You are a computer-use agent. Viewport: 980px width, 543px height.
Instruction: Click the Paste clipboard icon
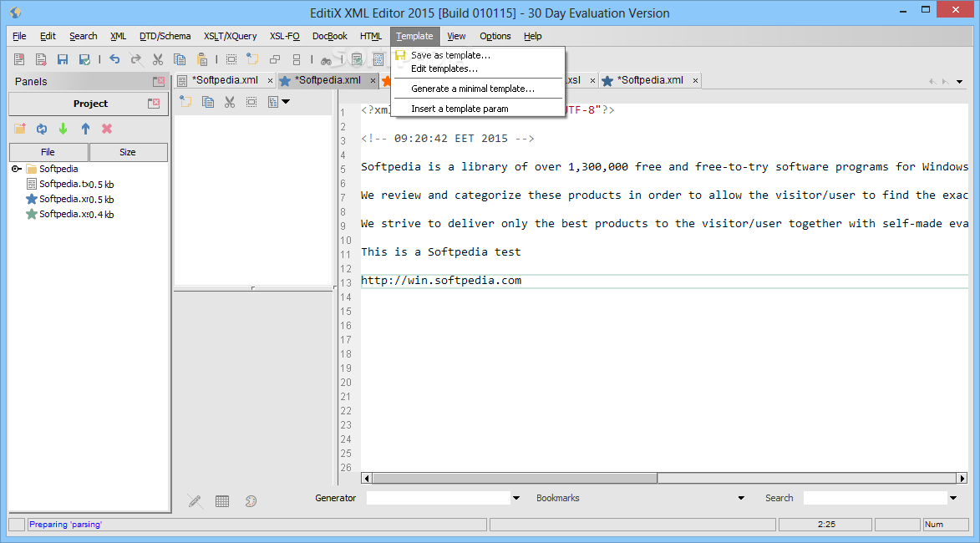click(x=202, y=59)
